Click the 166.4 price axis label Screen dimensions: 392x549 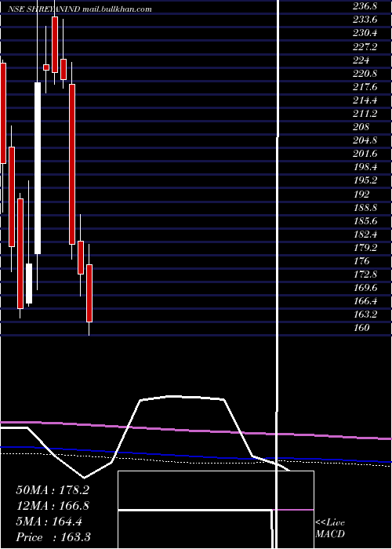pyautogui.click(x=365, y=300)
